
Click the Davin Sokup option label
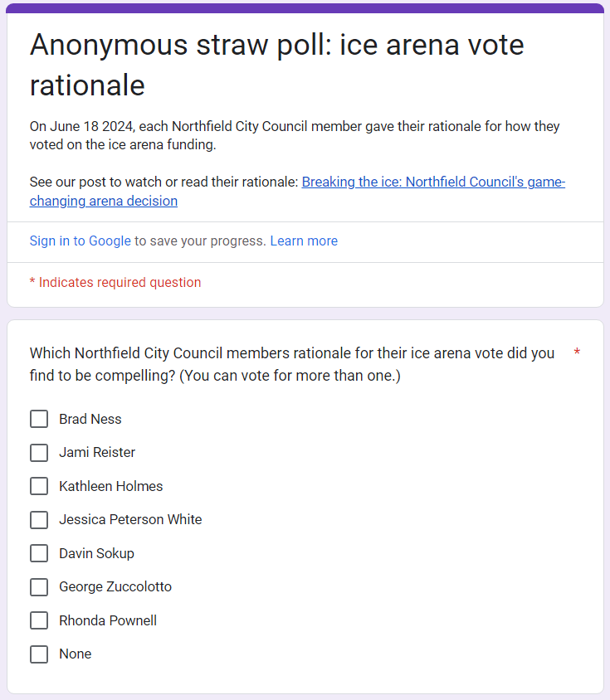tap(96, 553)
